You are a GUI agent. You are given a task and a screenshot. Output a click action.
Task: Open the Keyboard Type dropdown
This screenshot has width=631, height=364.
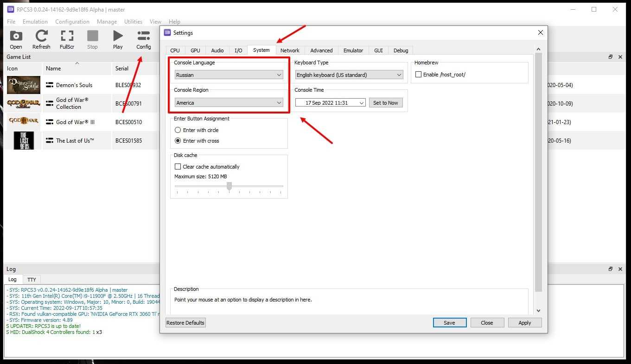click(x=349, y=75)
